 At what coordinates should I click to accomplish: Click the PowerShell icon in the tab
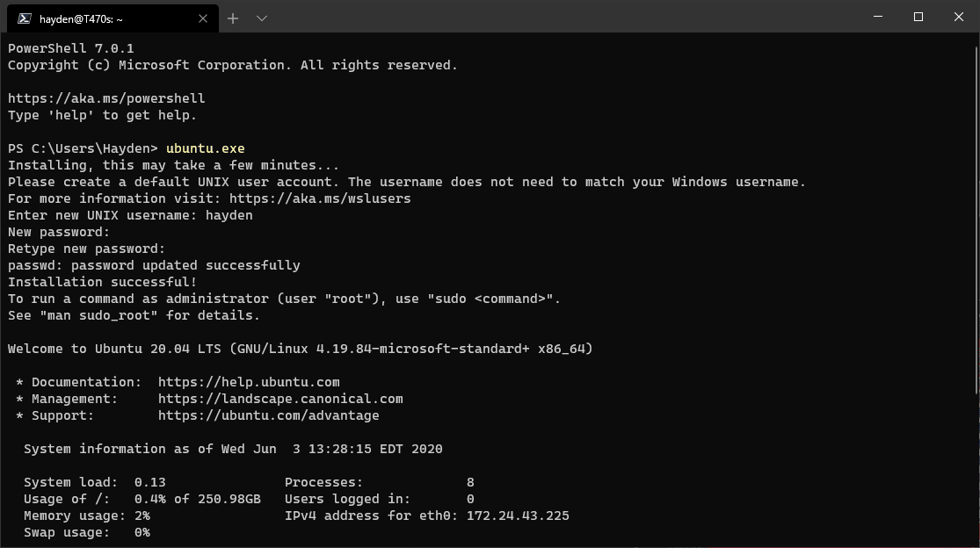[x=25, y=18]
